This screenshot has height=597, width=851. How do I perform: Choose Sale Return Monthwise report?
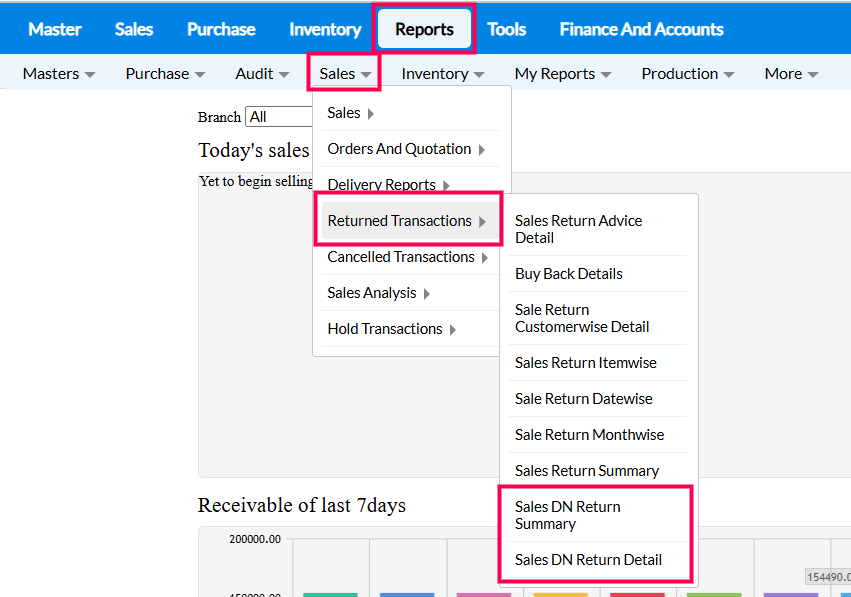point(589,435)
